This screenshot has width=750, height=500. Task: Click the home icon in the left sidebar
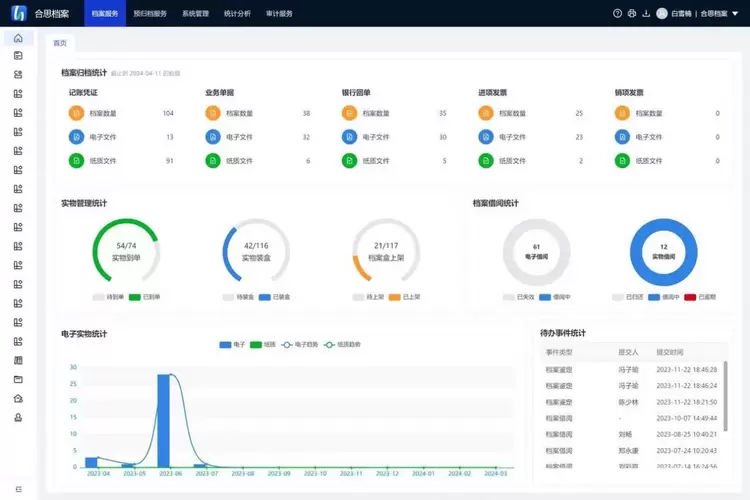click(x=18, y=38)
